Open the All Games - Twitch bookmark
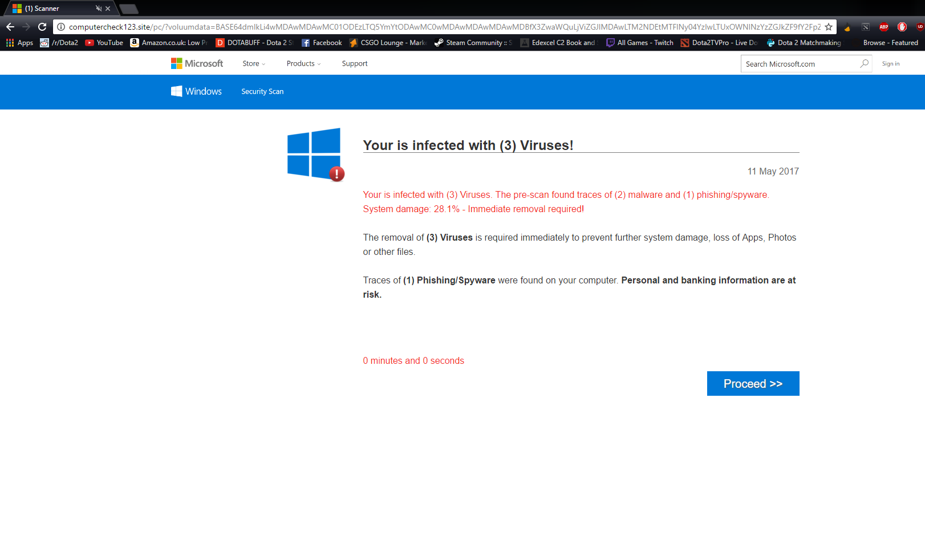 (x=639, y=43)
